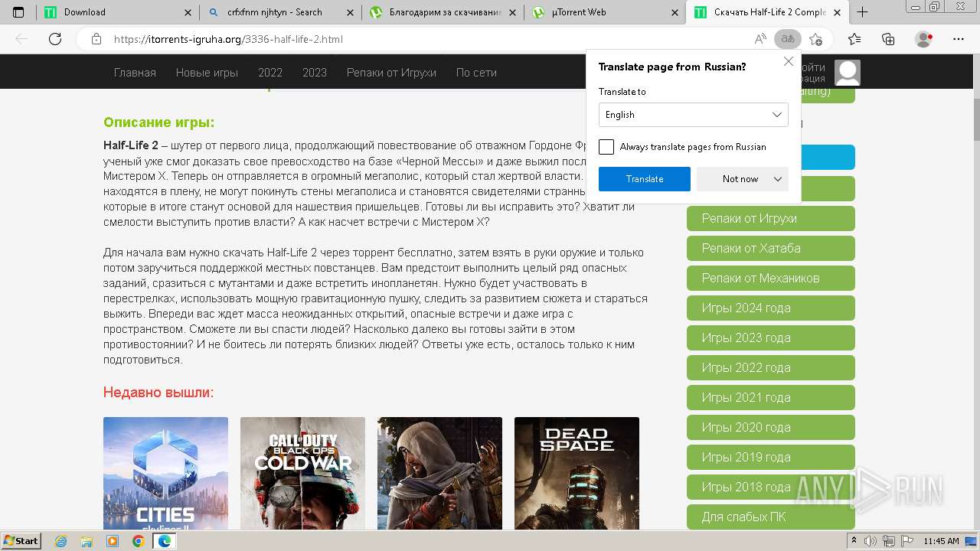This screenshot has width=980, height=551.
Task: Switch to the µTorrent Web tab
Action: 605,12
